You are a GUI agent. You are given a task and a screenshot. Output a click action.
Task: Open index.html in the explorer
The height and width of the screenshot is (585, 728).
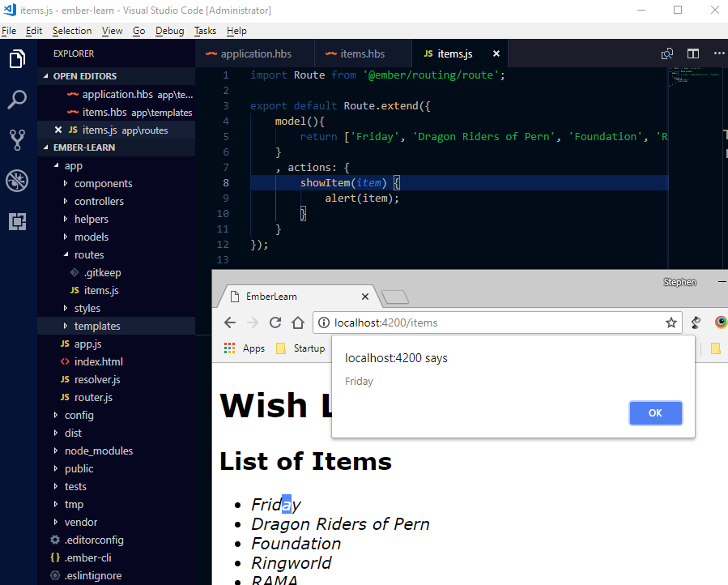99,361
